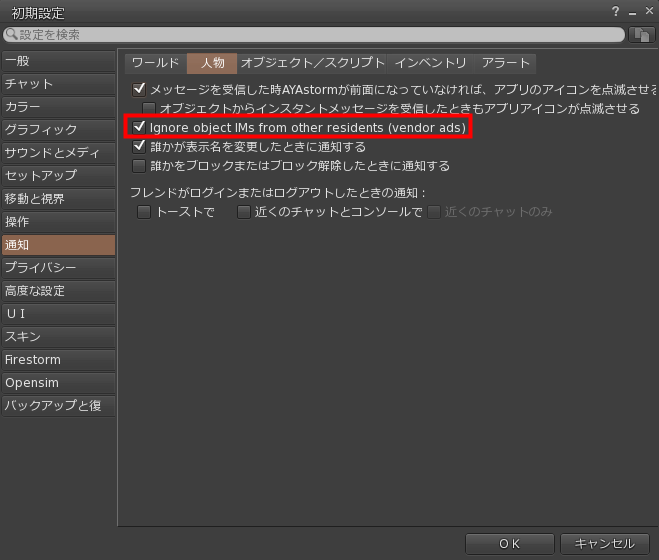Select スキン in the sidebar
This screenshot has height=560, width=659.
(58, 337)
